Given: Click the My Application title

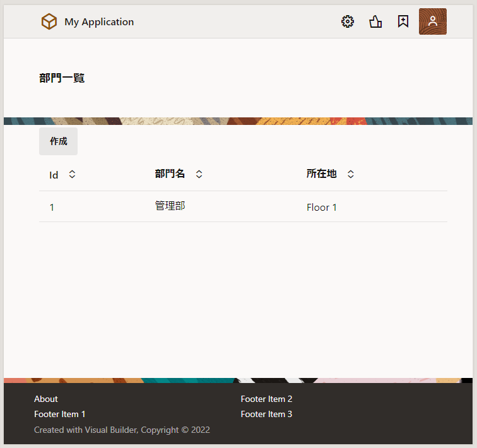Looking at the screenshot, I should point(99,21).
